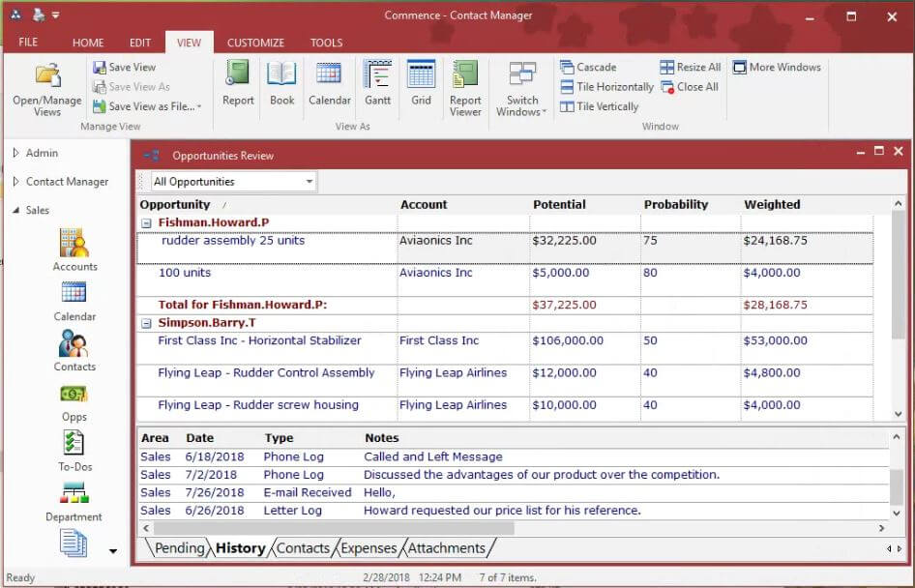The width and height of the screenshot is (915, 588).
Task: Click Resize All windows
Action: [x=691, y=67]
